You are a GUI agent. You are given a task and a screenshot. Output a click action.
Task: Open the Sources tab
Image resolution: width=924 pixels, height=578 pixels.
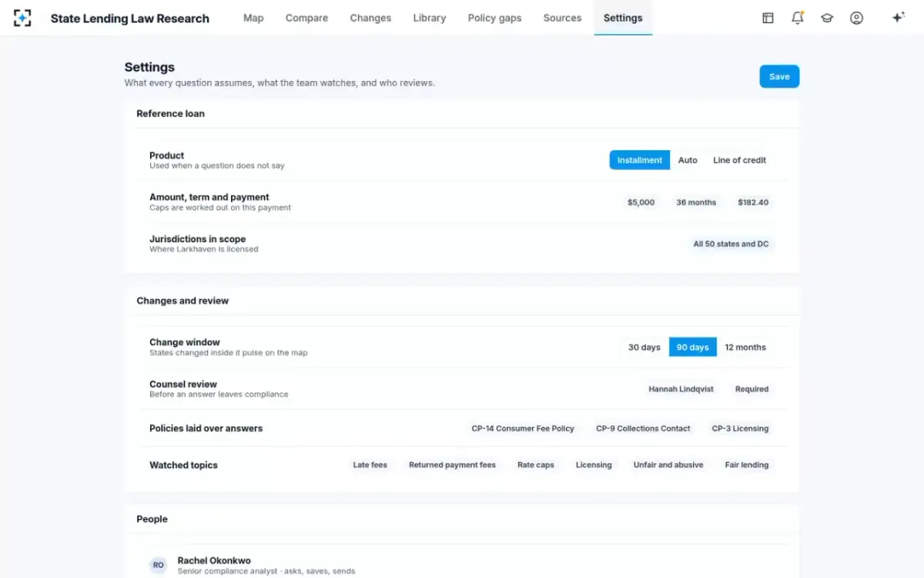(562, 18)
